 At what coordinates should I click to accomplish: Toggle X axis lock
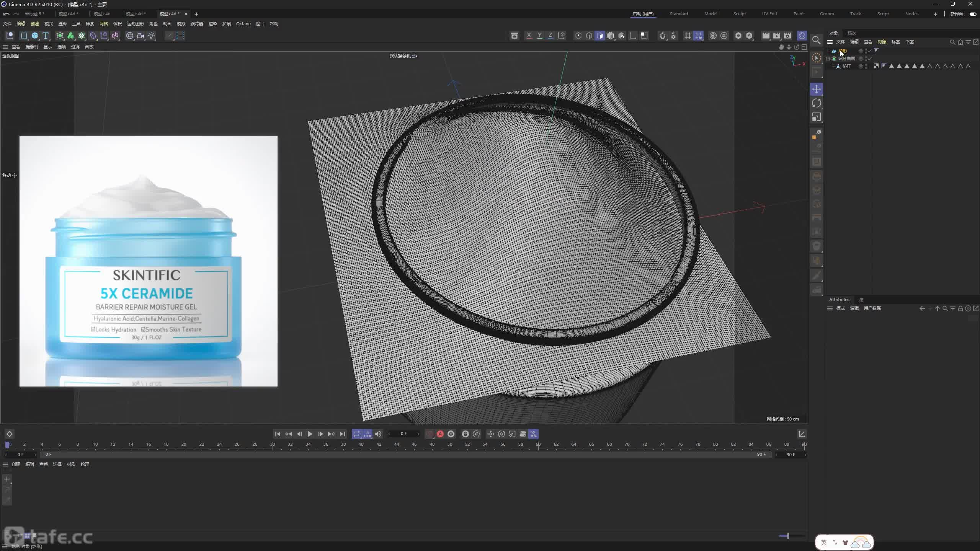tap(529, 36)
